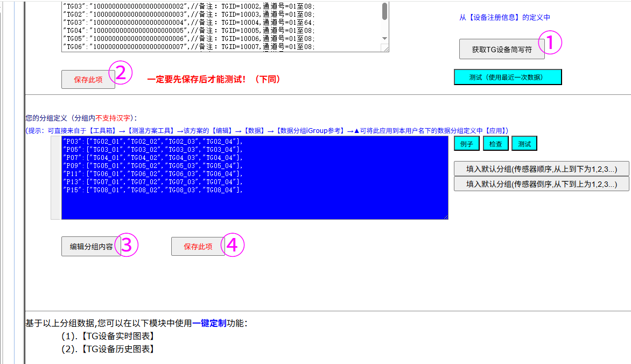Click the up arrow of the device list scrollbar
Viewport: 631px width, 364px height.
[x=384, y=3]
